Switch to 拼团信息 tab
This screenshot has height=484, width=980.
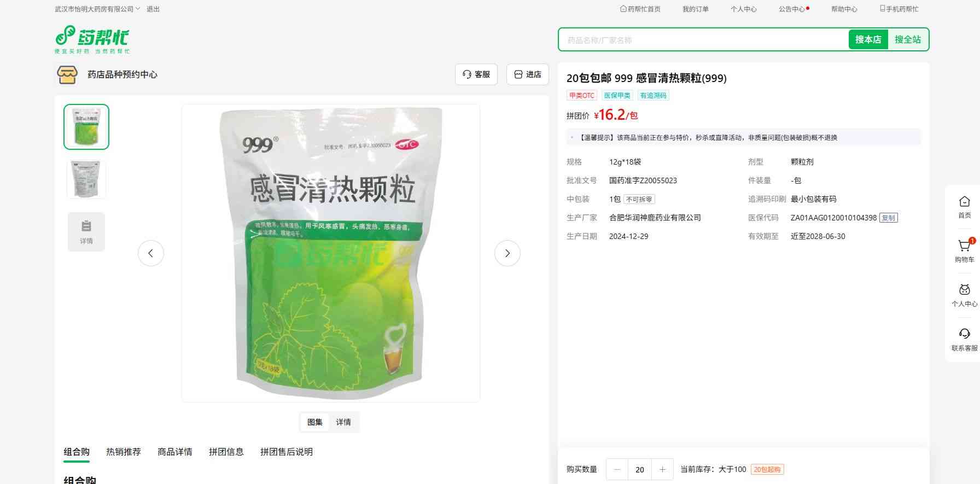226,452
